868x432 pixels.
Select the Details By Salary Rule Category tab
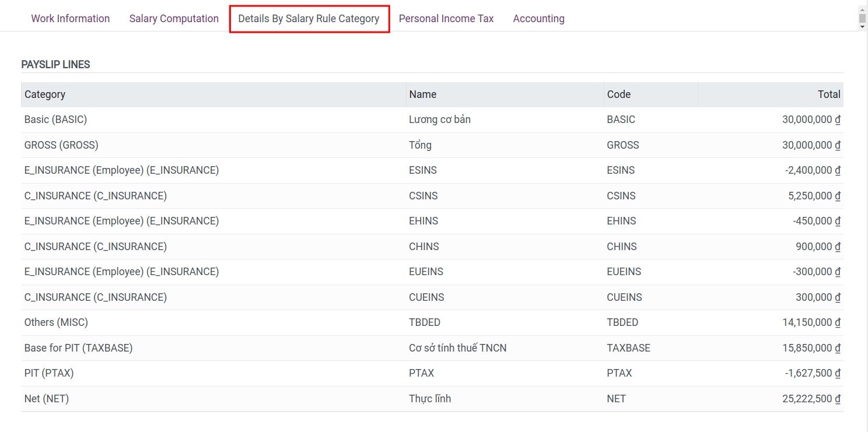309,18
